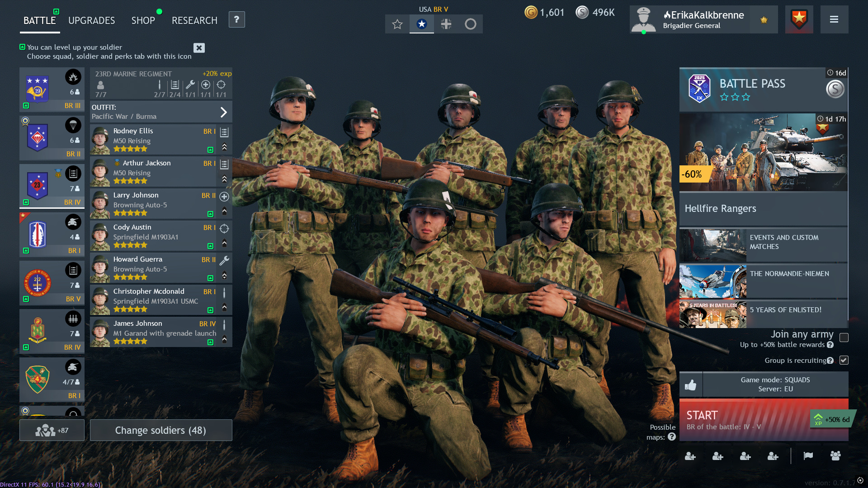Enable the Join any army checkbox

coord(844,338)
